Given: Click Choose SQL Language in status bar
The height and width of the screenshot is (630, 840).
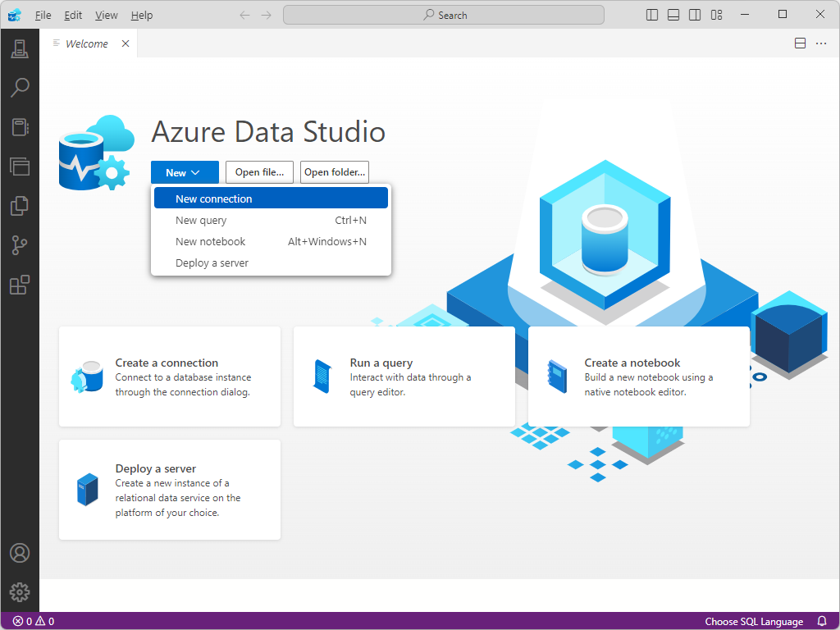Looking at the screenshot, I should (754, 622).
